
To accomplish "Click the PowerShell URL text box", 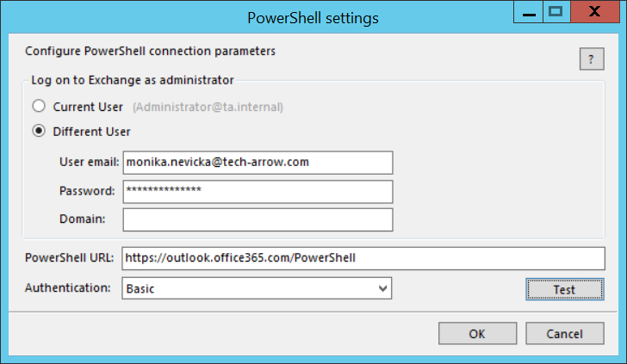I will [x=363, y=257].
